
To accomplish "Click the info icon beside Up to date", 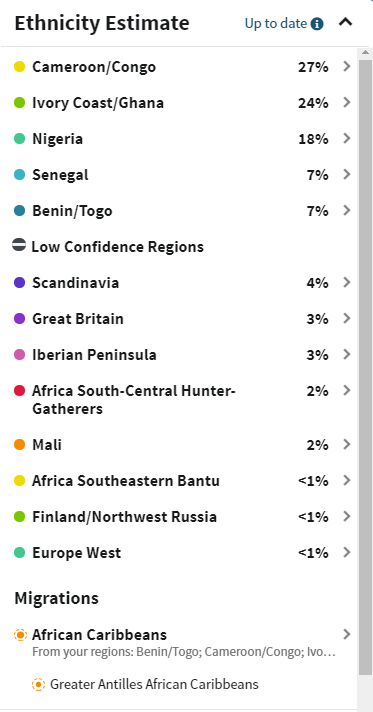I will pos(317,24).
